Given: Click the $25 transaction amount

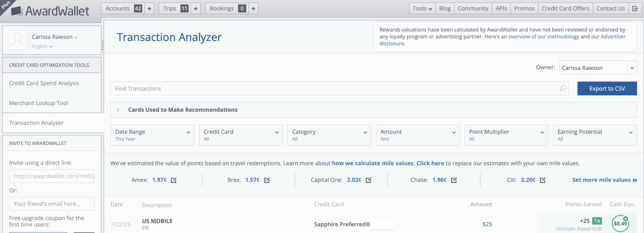Looking at the screenshot, I should tap(487, 224).
